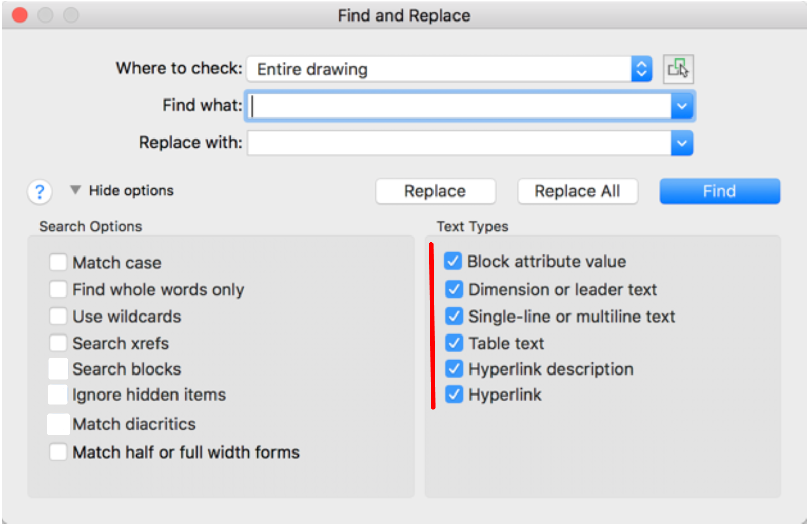Enable Ignore hidden items
Screen dimensions: 807x532
58,395
